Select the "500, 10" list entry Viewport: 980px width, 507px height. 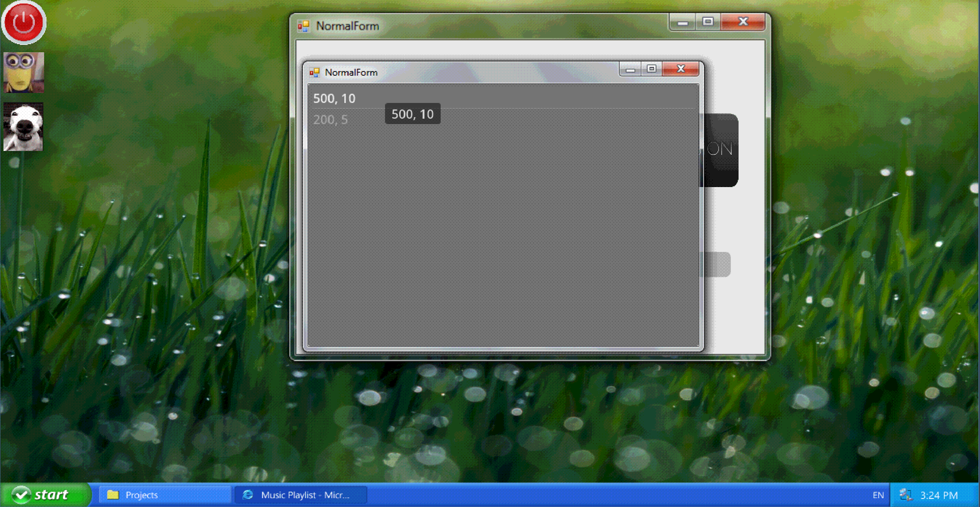click(334, 99)
